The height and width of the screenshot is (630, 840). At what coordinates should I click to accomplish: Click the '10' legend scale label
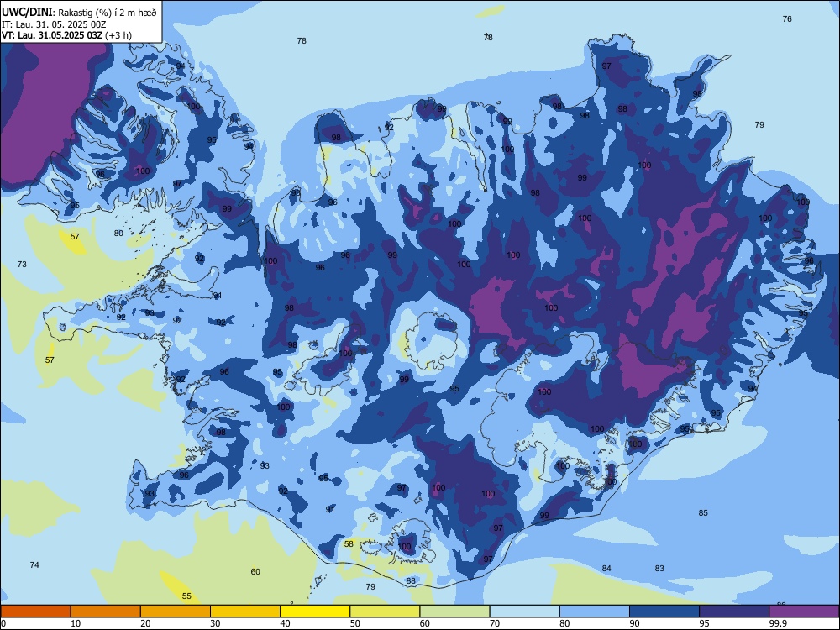tap(76, 623)
